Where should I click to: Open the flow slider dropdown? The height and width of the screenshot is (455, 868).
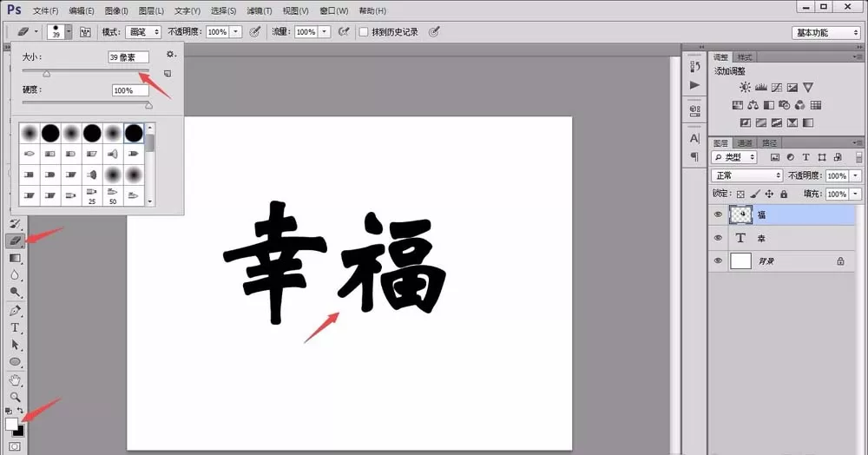pyautogui.click(x=325, y=32)
